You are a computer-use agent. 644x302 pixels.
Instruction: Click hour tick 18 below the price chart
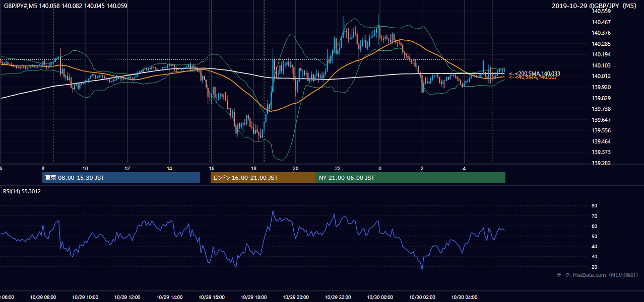click(253, 168)
